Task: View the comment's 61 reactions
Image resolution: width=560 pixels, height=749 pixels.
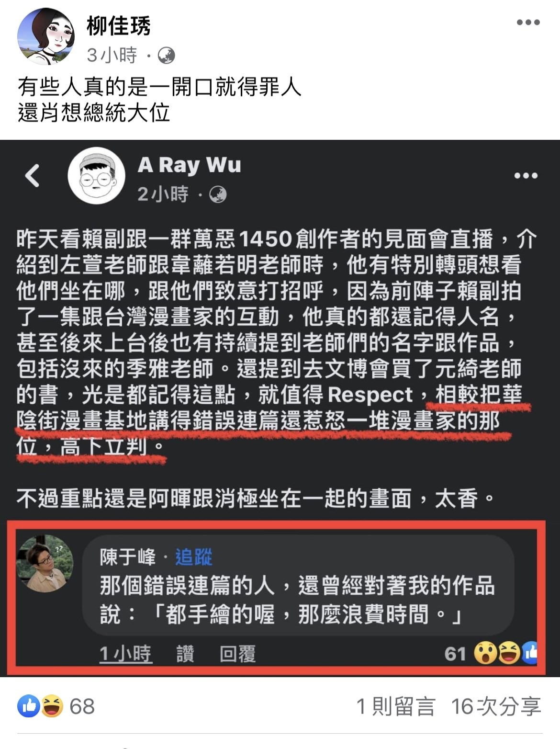Action: pos(491,653)
